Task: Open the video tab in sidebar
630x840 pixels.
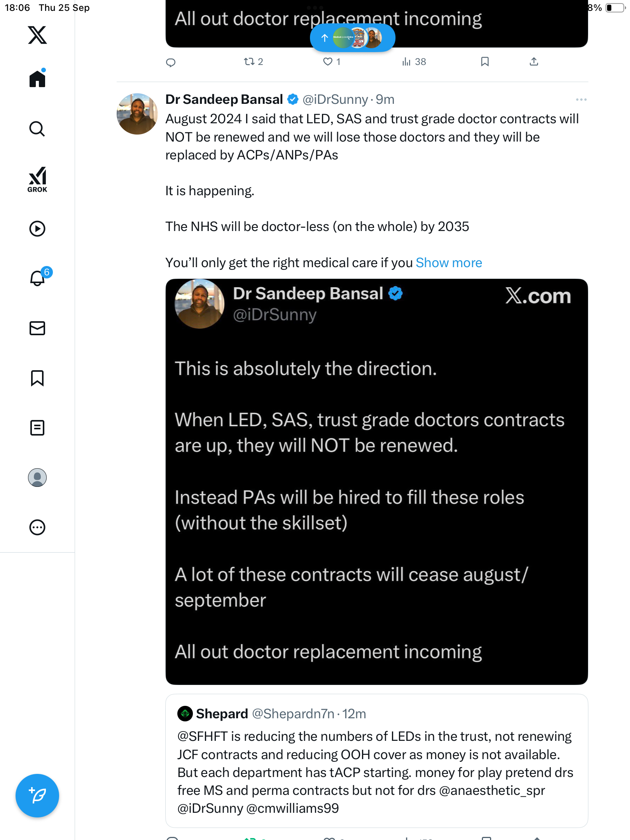Action: click(37, 229)
